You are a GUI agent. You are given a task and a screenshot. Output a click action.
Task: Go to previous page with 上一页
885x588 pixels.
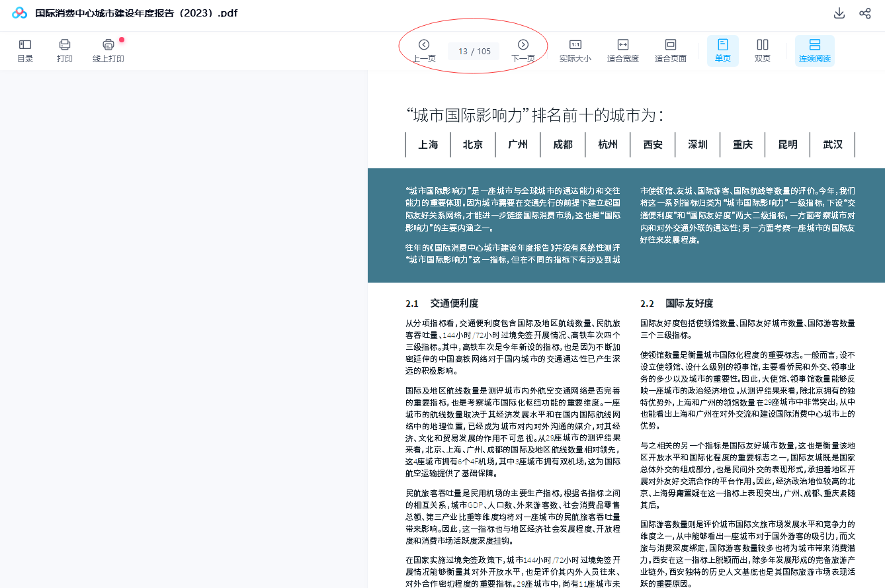tap(424, 50)
